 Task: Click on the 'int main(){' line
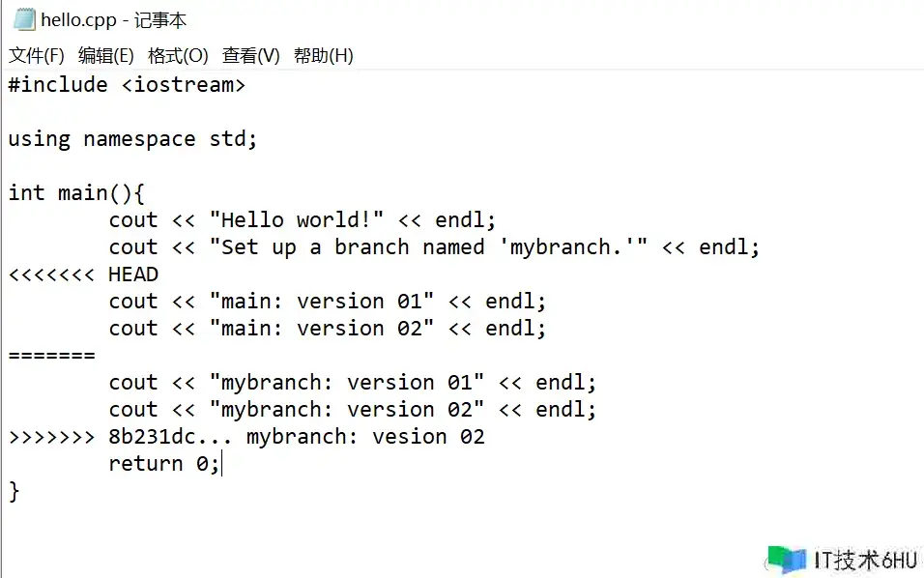coord(76,193)
